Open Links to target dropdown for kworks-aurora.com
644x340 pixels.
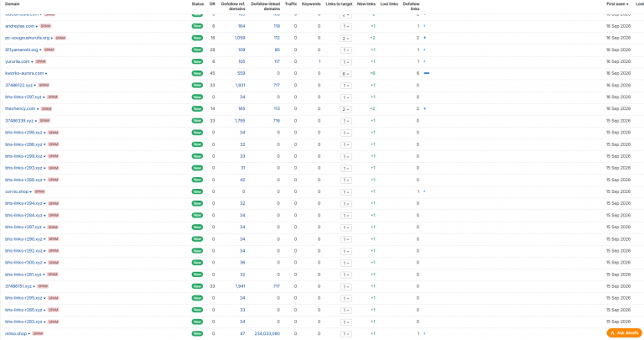pyautogui.click(x=345, y=74)
